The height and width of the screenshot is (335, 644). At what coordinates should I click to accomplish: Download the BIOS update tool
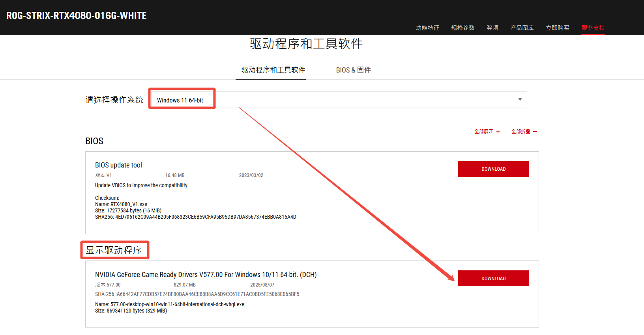coord(493,169)
